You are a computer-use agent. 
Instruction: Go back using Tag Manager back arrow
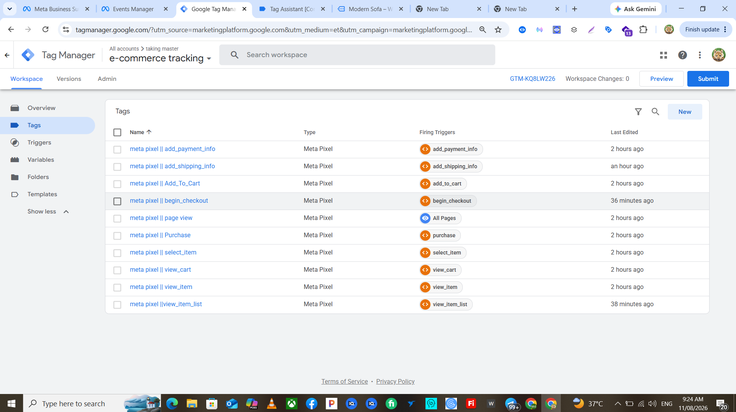pos(7,55)
